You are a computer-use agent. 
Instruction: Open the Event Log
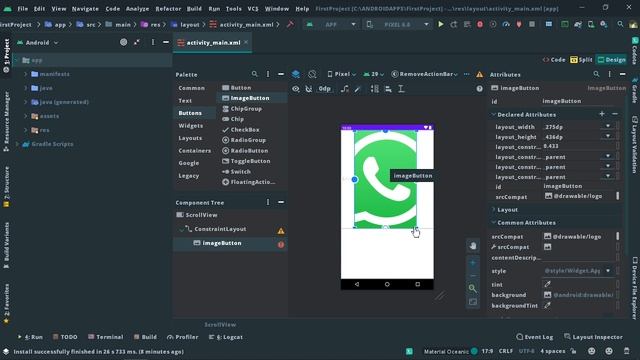(535, 337)
